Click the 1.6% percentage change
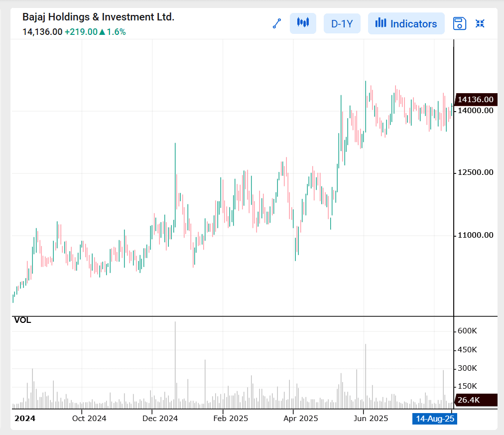Image resolution: width=504 pixels, height=435 pixels. click(x=116, y=32)
